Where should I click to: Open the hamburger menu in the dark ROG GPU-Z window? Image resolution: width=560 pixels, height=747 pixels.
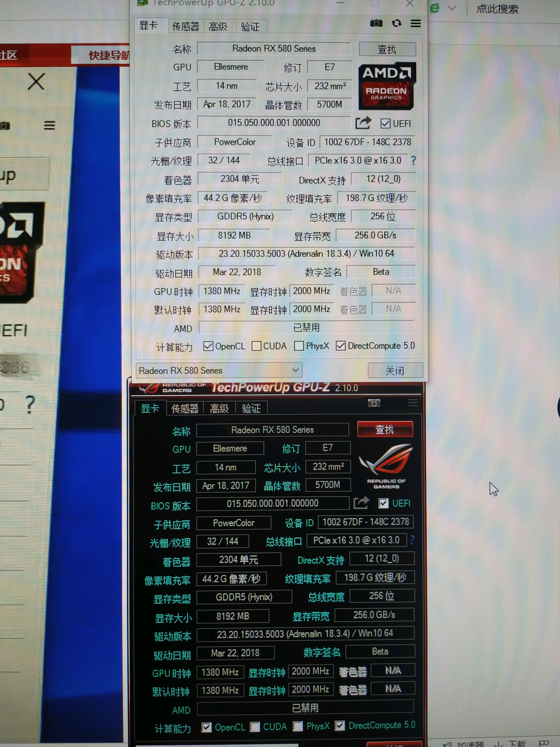coord(413,403)
